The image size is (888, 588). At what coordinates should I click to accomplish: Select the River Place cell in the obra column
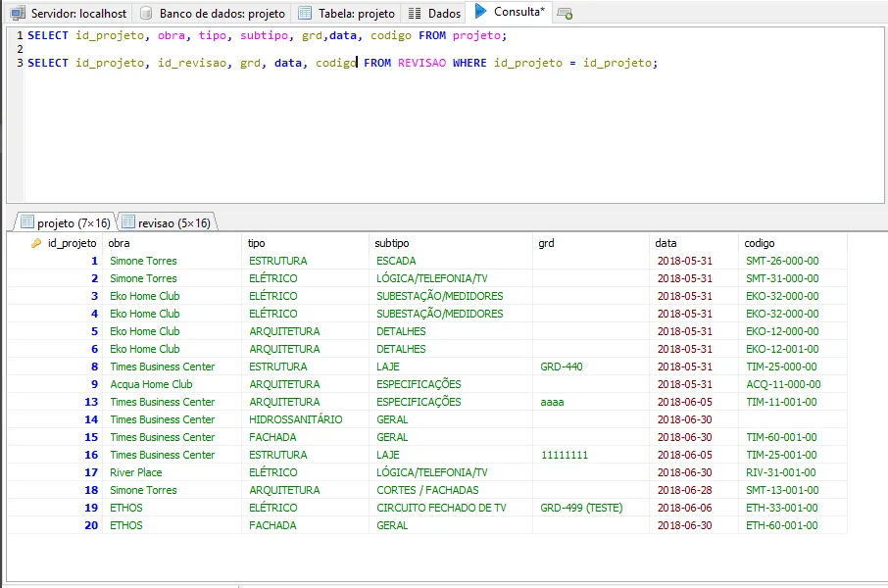[136, 472]
